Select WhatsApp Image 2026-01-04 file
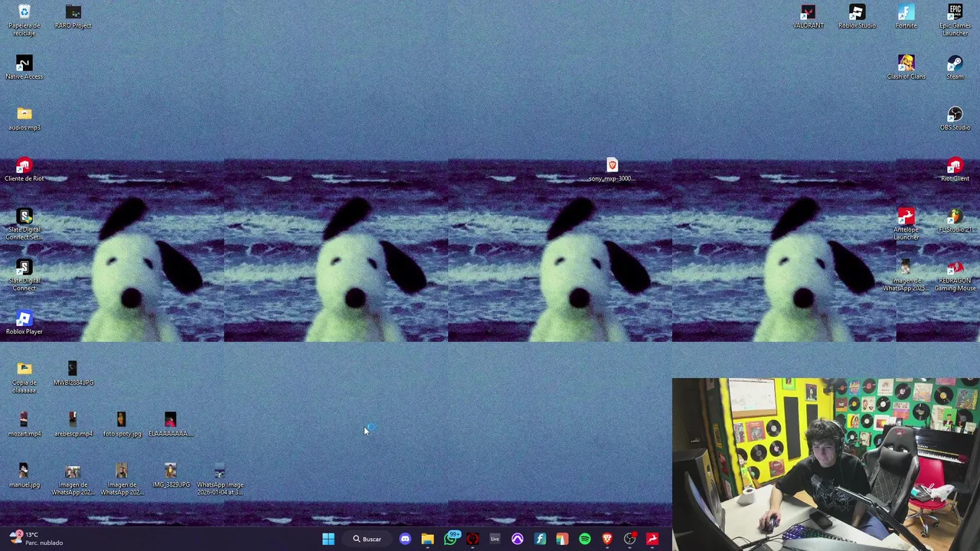 (220, 479)
